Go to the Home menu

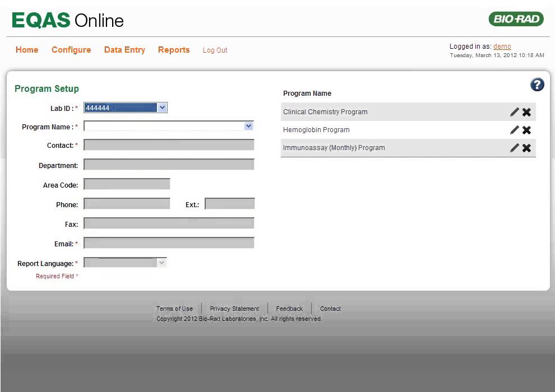coord(27,50)
